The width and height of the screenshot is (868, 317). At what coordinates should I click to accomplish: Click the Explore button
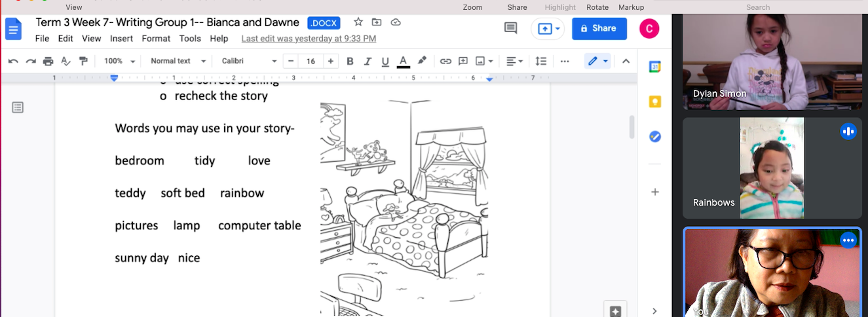tap(615, 310)
